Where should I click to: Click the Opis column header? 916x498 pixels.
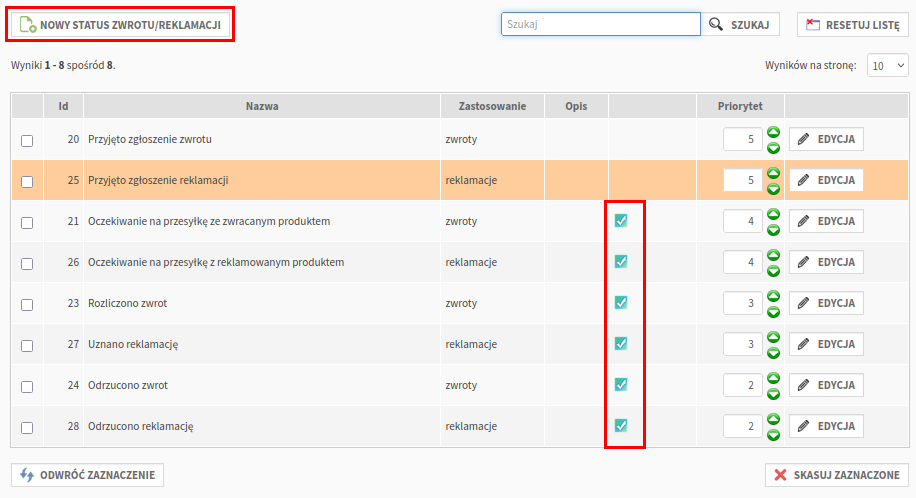[576, 106]
